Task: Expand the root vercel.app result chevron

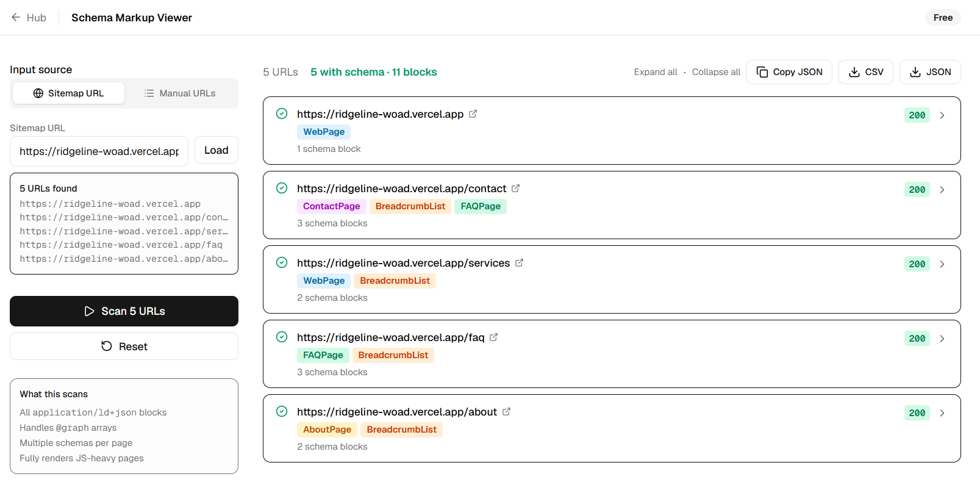Action: pyautogui.click(x=942, y=115)
